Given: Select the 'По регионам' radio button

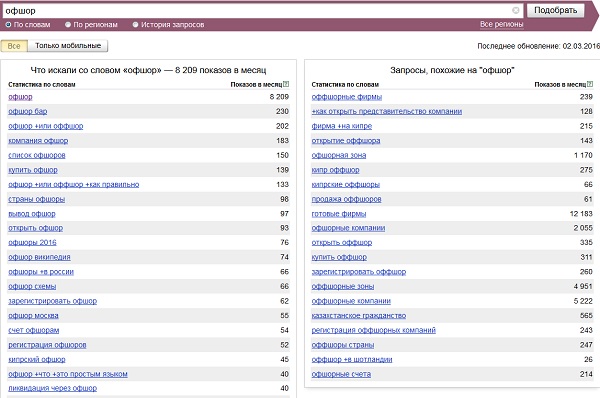Looking at the screenshot, I should (68, 24).
